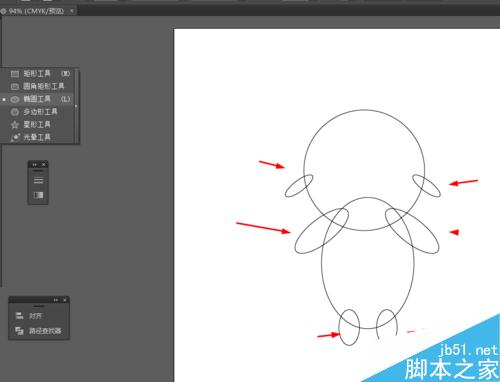Open the Stroke panel lines icon

[x=38, y=180]
